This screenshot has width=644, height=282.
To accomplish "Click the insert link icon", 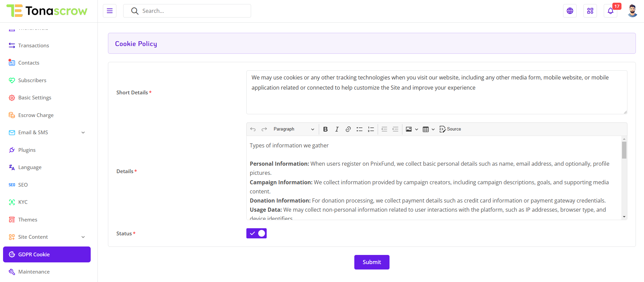I will (x=348, y=129).
